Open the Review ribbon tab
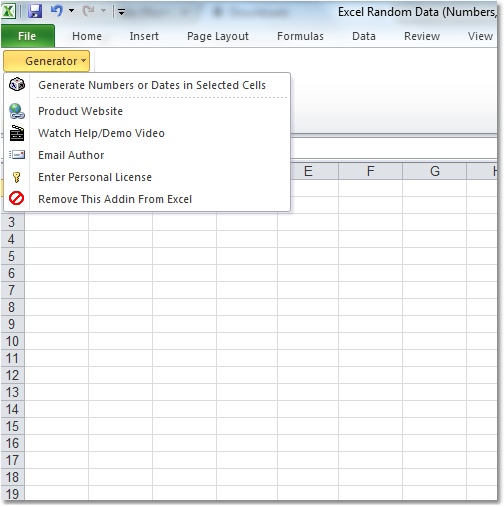Image resolution: width=504 pixels, height=507 pixels. pyautogui.click(x=422, y=36)
